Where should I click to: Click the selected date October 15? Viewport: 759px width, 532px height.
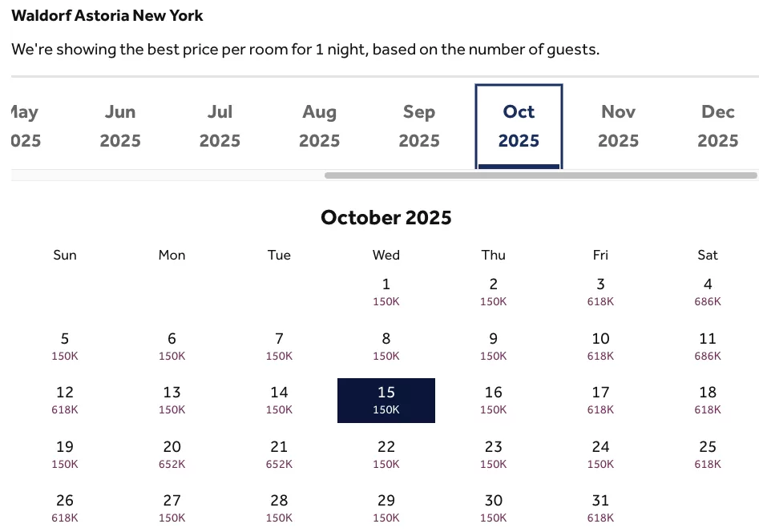pyautogui.click(x=386, y=401)
